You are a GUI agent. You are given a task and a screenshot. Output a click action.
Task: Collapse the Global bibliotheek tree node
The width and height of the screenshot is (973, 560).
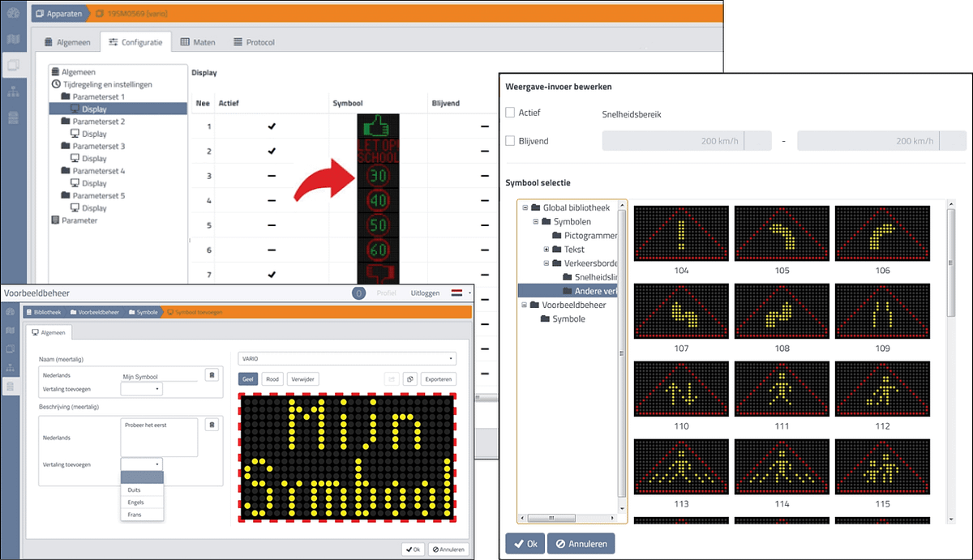[525, 207]
